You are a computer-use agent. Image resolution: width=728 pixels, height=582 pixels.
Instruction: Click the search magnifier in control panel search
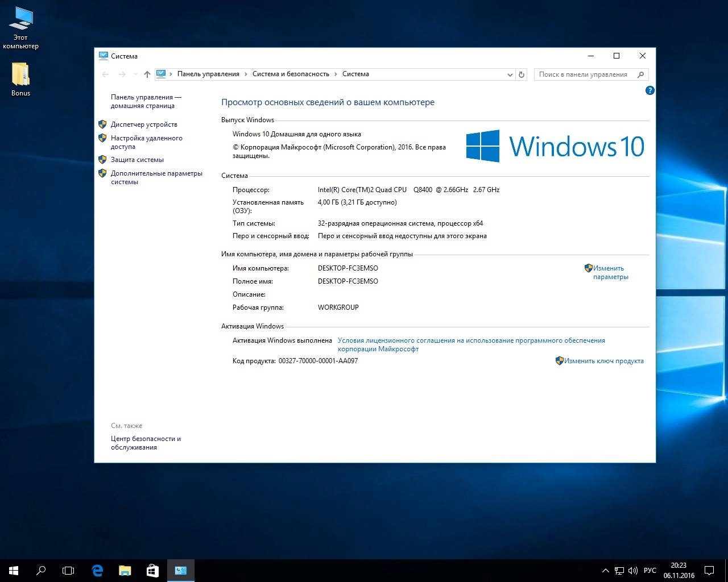[x=641, y=74]
